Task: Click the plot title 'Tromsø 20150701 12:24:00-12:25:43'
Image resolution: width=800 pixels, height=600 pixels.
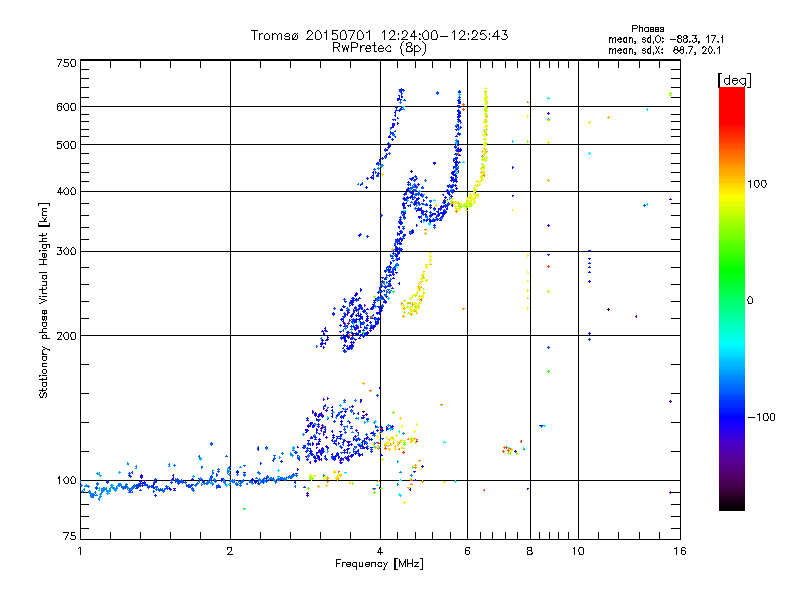Action: click(x=379, y=35)
